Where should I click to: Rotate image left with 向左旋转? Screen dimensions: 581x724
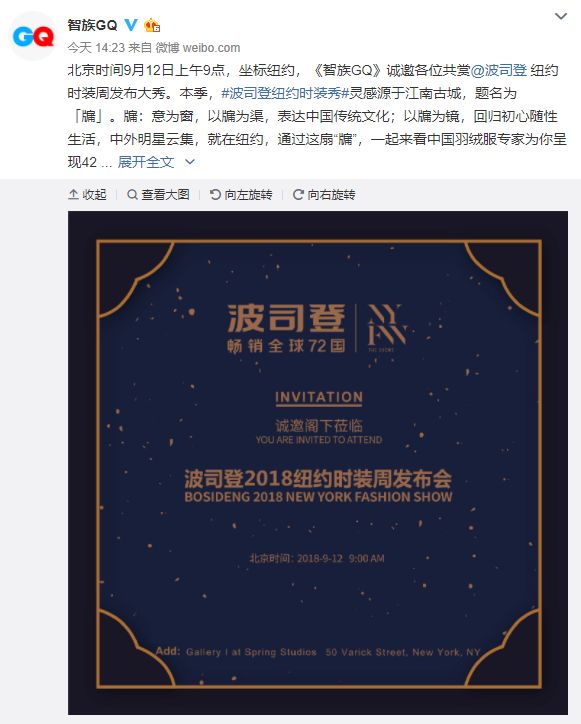[241, 195]
